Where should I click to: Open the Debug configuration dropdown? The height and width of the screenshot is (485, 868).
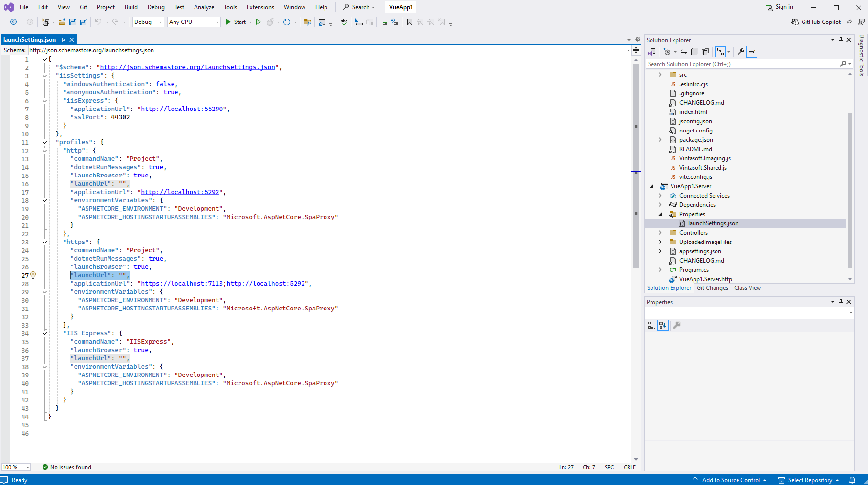(148, 22)
